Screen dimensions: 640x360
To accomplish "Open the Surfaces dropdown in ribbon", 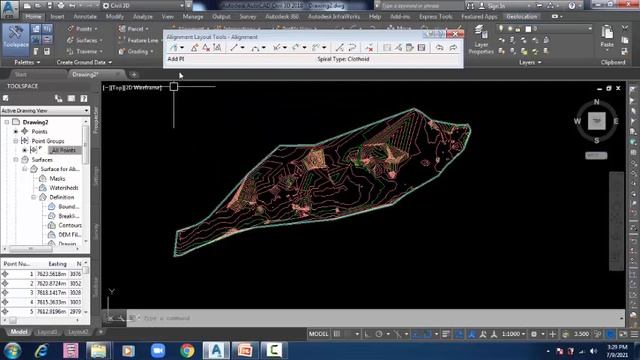I will pos(85,40).
